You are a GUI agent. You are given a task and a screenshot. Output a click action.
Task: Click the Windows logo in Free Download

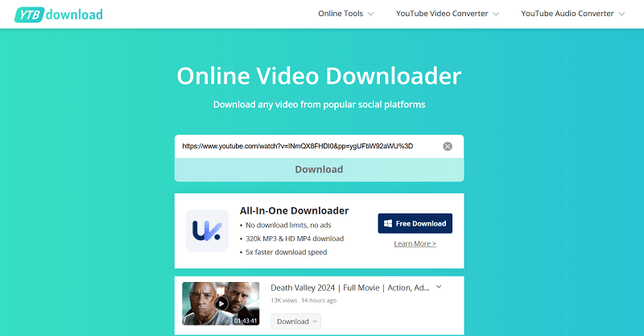[388, 224]
